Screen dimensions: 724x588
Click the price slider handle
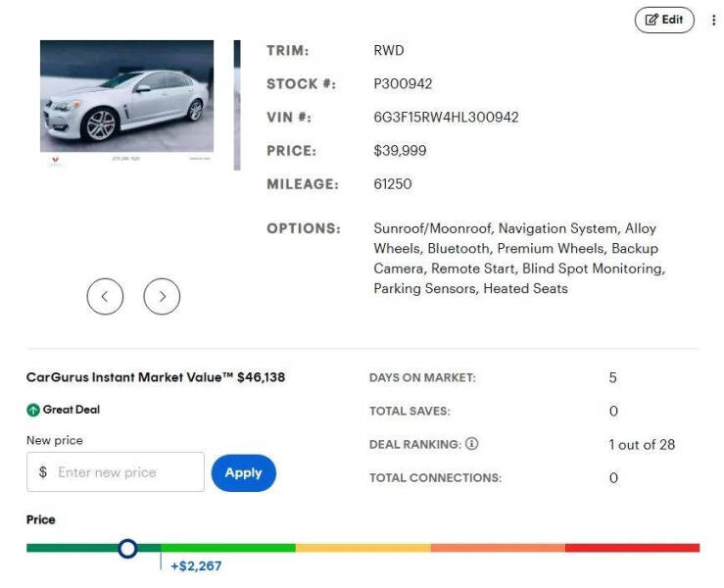[x=127, y=548]
